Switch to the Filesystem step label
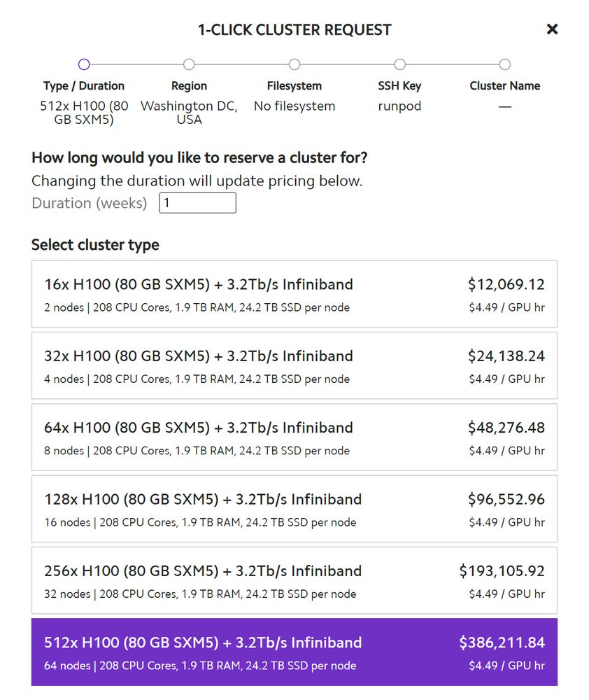 pyautogui.click(x=294, y=86)
